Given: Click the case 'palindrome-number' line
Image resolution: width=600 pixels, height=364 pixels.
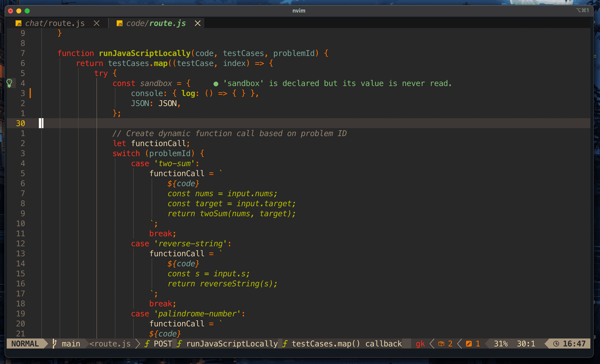Looking at the screenshot, I should pyautogui.click(x=188, y=314).
